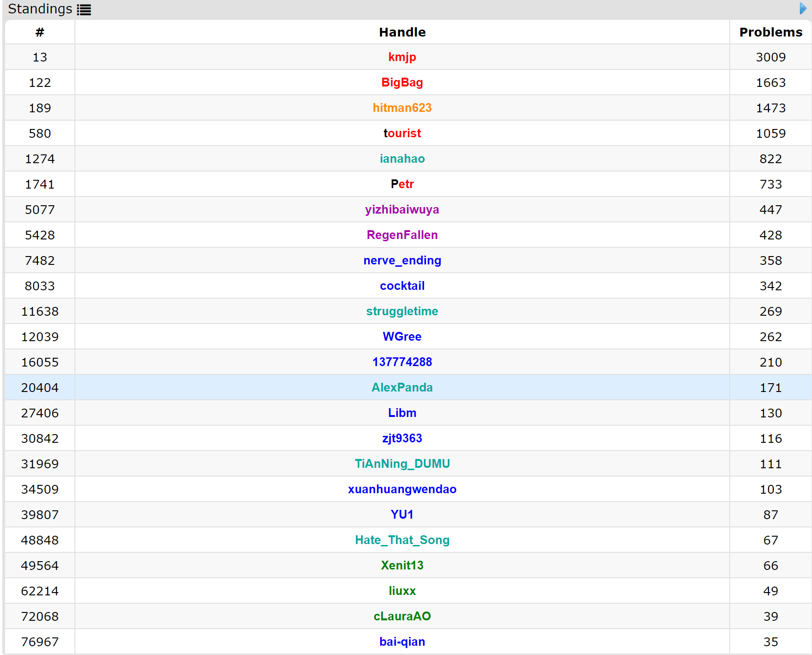Select problems count 1473

click(x=770, y=108)
